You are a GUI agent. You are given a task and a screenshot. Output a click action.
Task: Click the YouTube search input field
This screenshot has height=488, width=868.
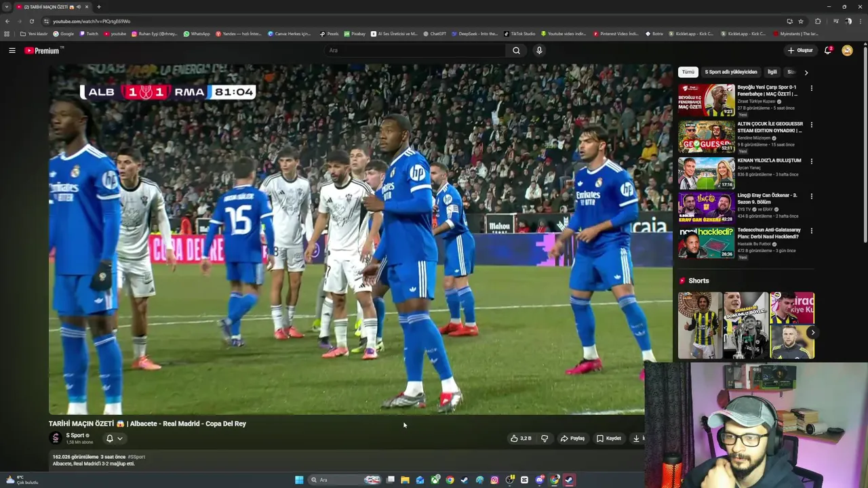tap(414, 50)
